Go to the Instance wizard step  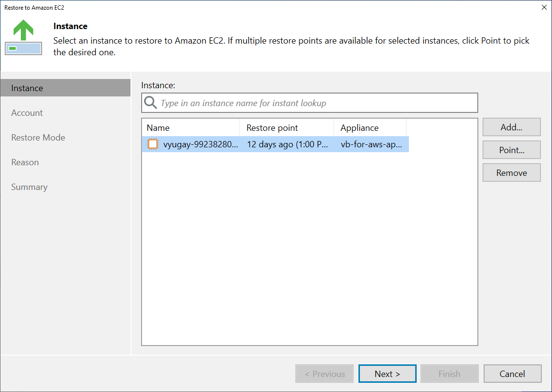[x=65, y=88]
